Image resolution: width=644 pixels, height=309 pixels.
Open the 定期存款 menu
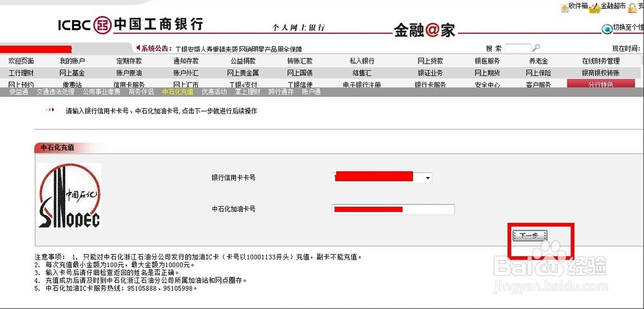coord(129,61)
